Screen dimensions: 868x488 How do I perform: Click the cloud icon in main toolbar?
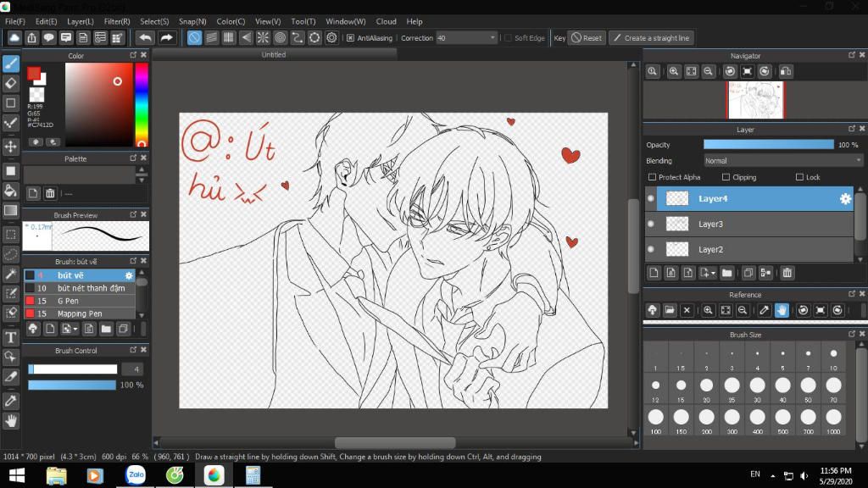[14, 37]
